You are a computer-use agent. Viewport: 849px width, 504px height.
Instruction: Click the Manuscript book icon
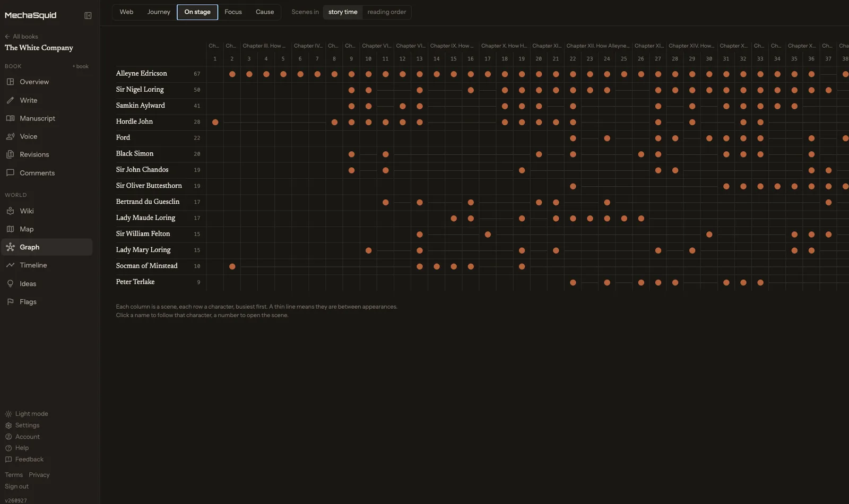tap(10, 118)
